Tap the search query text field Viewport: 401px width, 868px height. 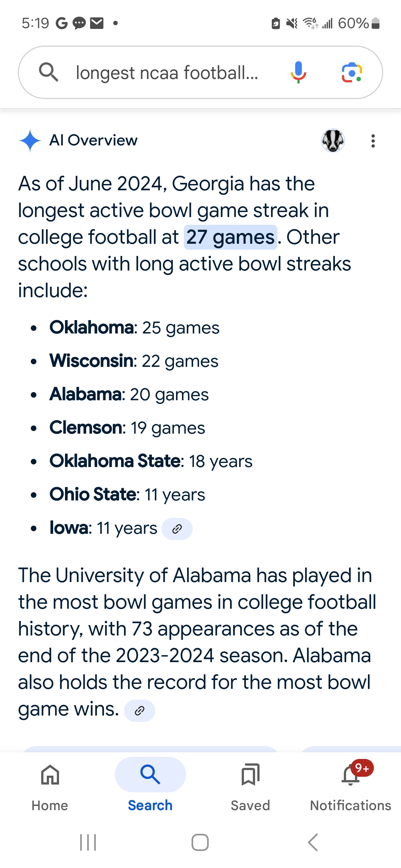167,73
